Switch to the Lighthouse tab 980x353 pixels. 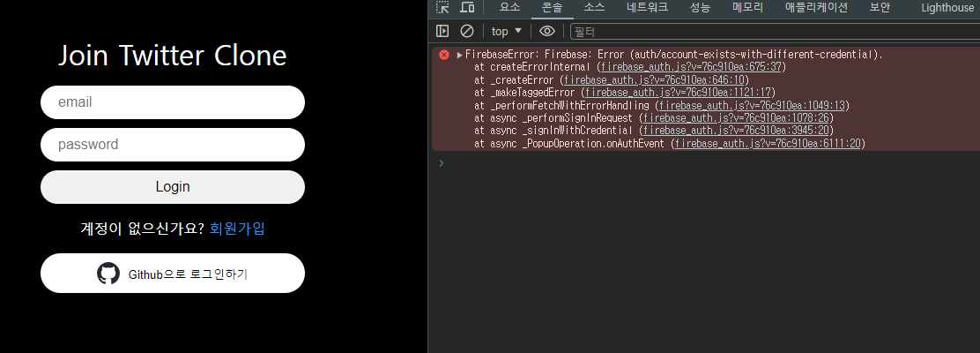947,8
